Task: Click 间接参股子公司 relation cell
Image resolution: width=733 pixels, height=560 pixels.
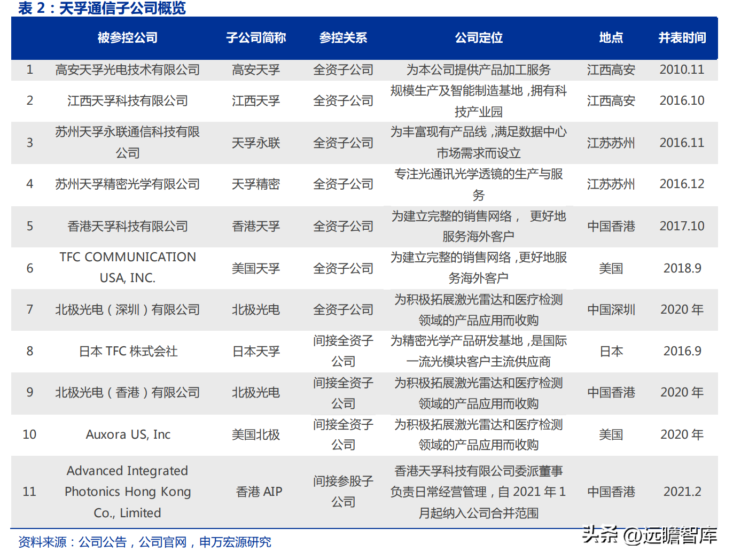Action: 343,492
